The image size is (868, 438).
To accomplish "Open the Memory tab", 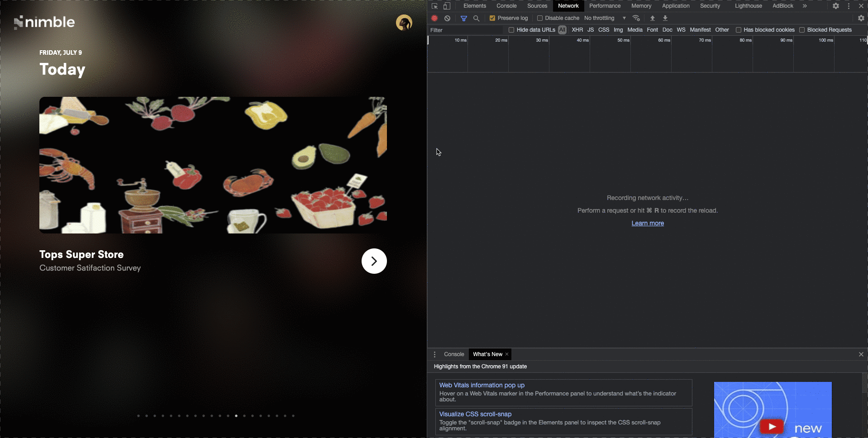I will coord(641,6).
